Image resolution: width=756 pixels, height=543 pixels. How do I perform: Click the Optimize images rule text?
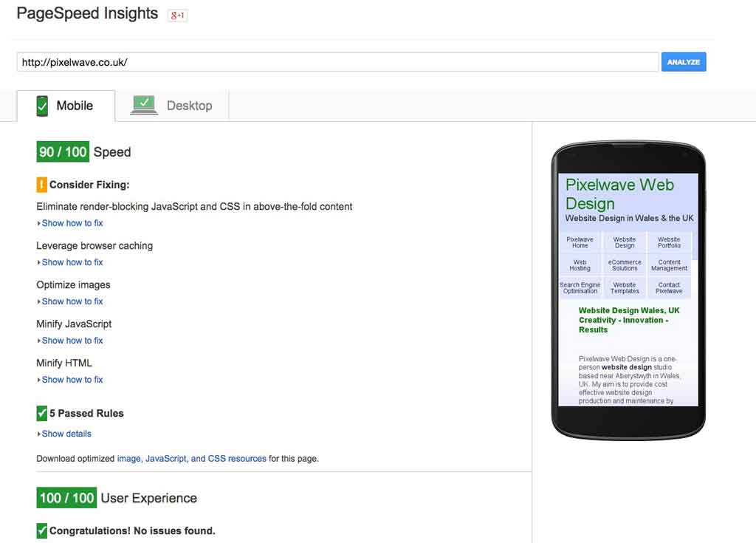tap(73, 284)
